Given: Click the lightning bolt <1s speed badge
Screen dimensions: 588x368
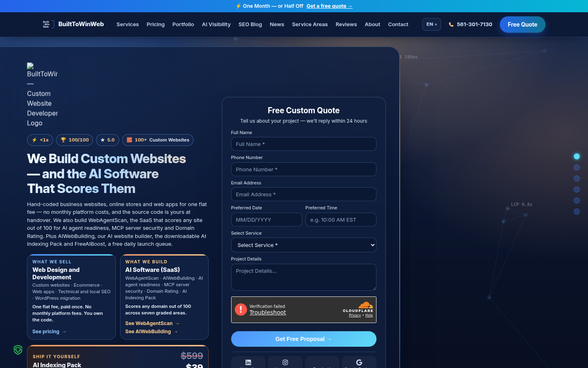Looking at the screenshot, I should [40, 140].
